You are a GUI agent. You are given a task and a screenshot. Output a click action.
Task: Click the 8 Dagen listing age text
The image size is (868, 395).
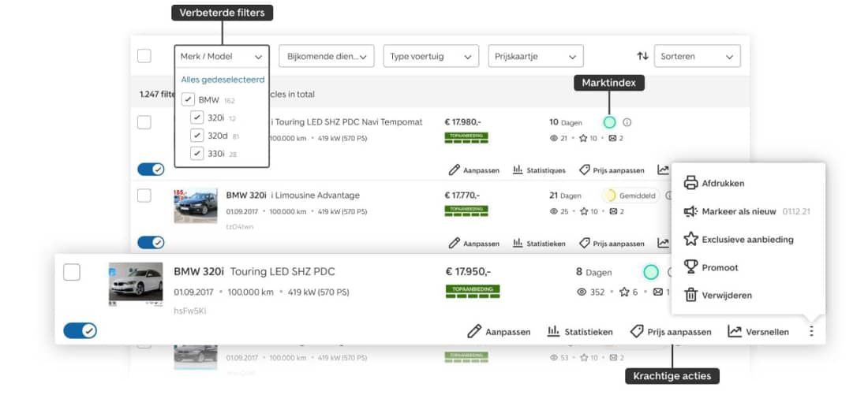(x=594, y=272)
